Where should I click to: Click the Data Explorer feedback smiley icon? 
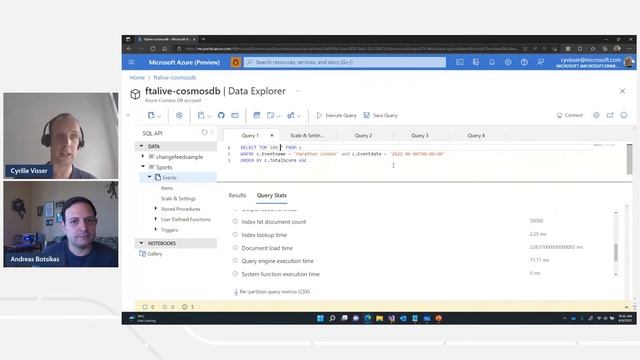click(624, 116)
